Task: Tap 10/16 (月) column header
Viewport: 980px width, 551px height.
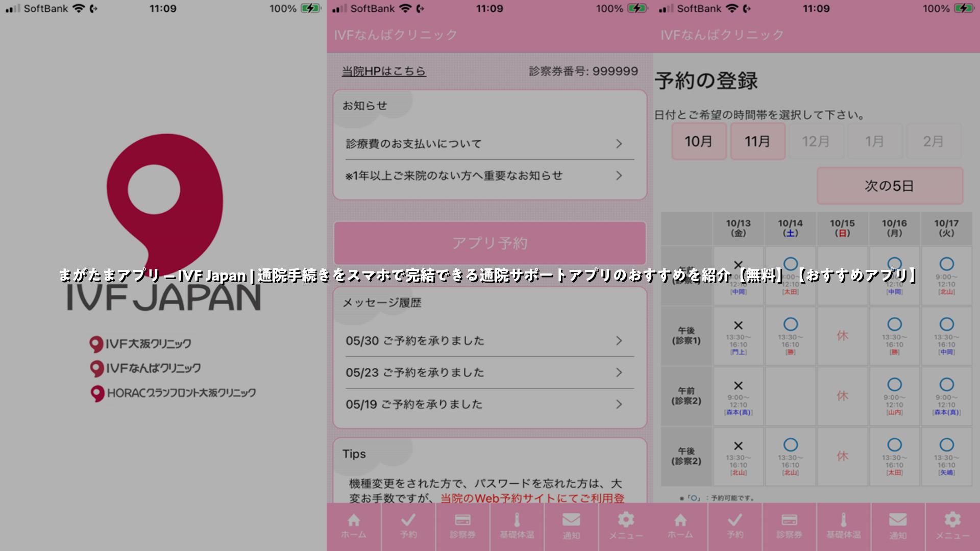Action: click(x=894, y=228)
